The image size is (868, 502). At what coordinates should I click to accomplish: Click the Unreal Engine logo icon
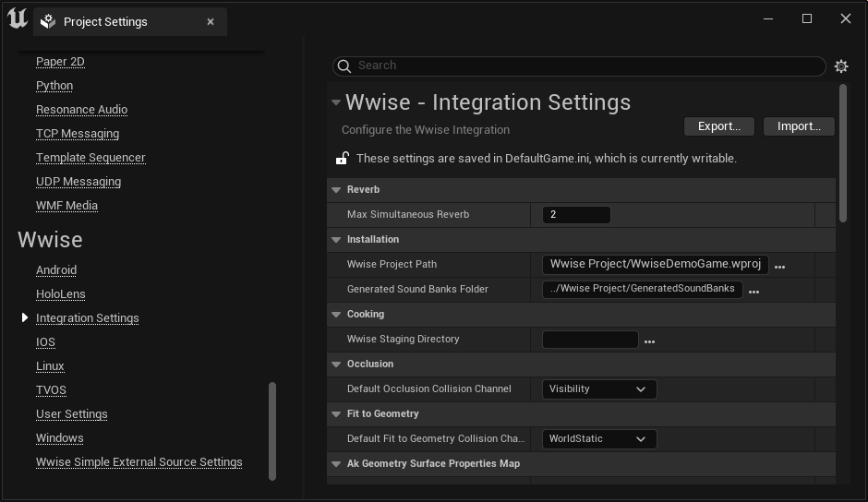click(x=17, y=18)
